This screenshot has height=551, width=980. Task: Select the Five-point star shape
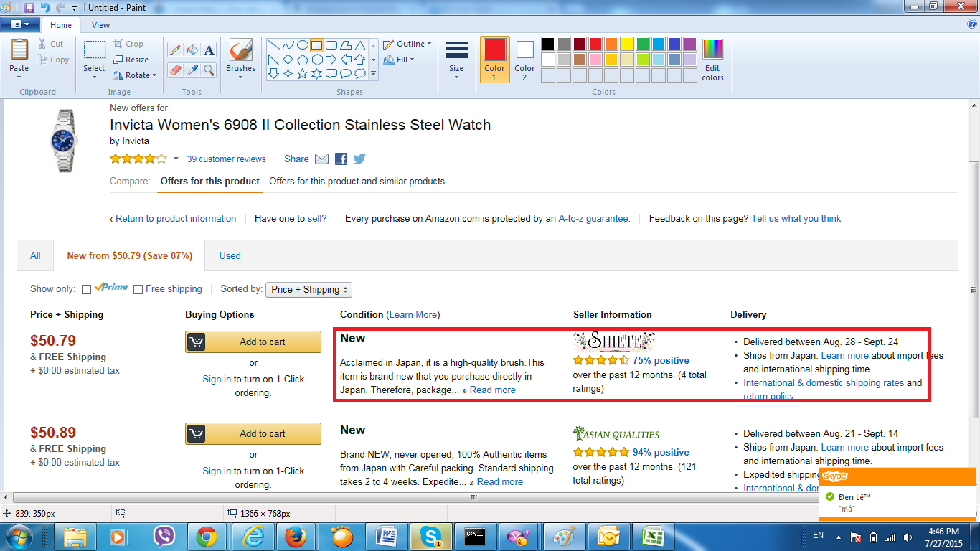coord(302,73)
